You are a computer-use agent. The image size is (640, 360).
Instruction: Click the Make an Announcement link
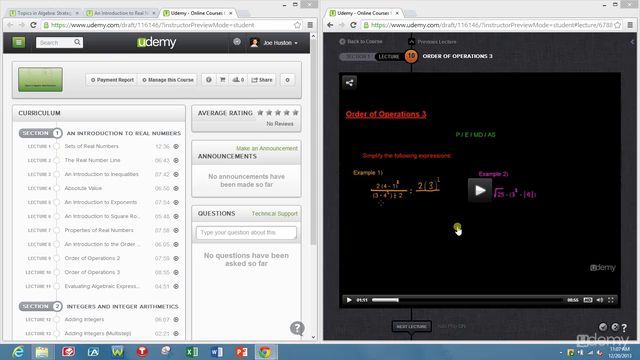click(x=267, y=148)
